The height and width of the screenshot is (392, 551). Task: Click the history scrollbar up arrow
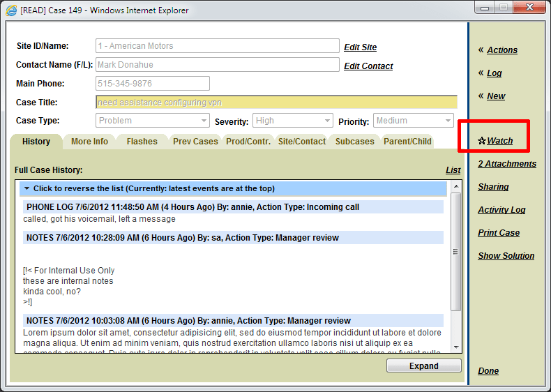click(456, 186)
